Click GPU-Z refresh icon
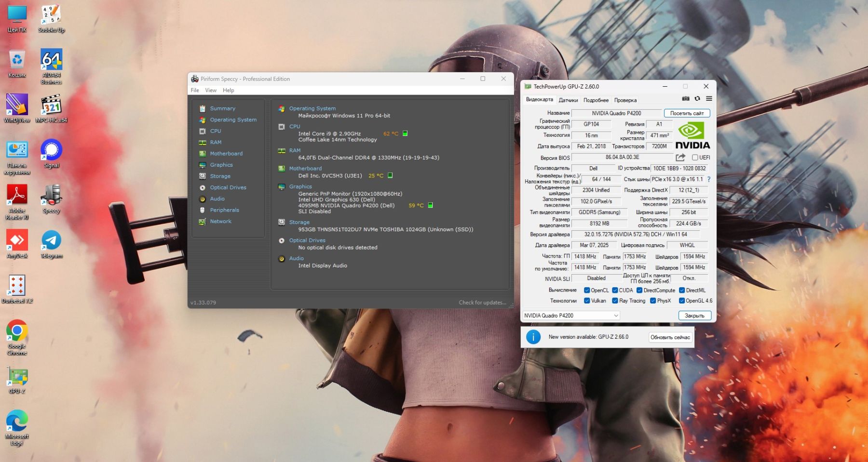Screen dimensions: 868x462 pyautogui.click(x=697, y=99)
